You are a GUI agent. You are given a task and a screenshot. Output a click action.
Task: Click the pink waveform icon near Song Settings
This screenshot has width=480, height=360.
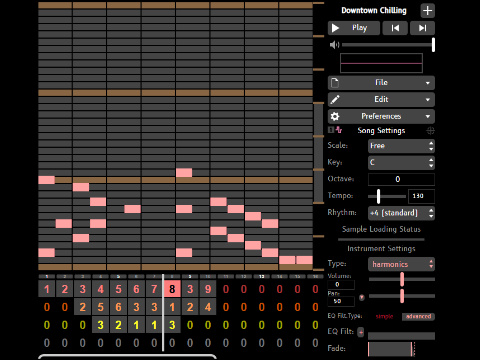click(x=339, y=130)
